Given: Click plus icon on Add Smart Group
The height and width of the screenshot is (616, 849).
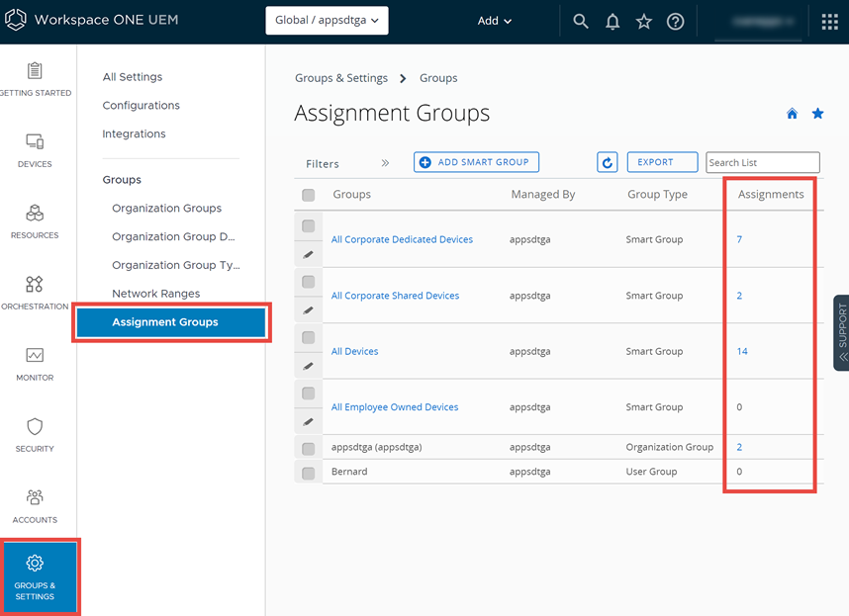Looking at the screenshot, I should coord(425,162).
